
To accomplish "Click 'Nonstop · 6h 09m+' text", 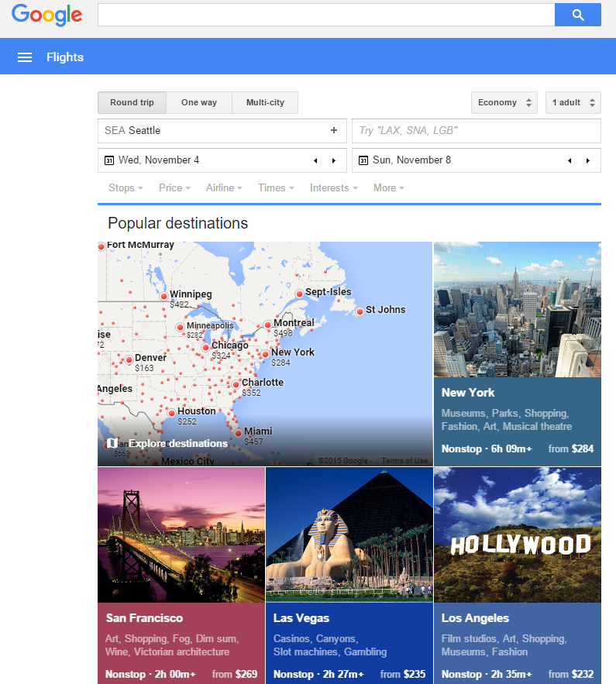I will point(487,449).
